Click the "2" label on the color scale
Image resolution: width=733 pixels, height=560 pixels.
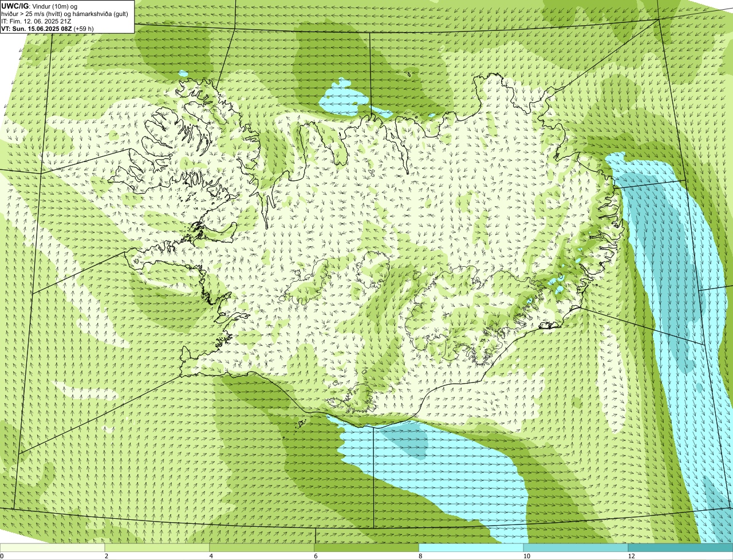point(107,556)
